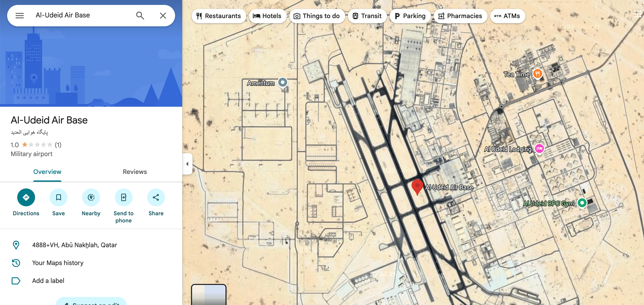This screenshot has width=644, height=305.
Task: Open the Nearby search icon
Action: click(91, 197)
